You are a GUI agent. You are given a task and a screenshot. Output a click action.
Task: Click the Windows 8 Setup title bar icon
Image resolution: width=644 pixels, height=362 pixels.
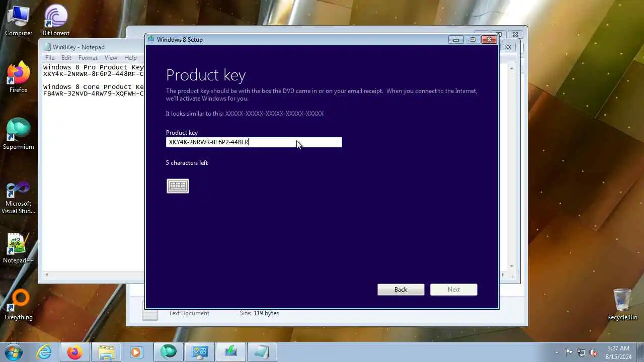click(151, 39)
